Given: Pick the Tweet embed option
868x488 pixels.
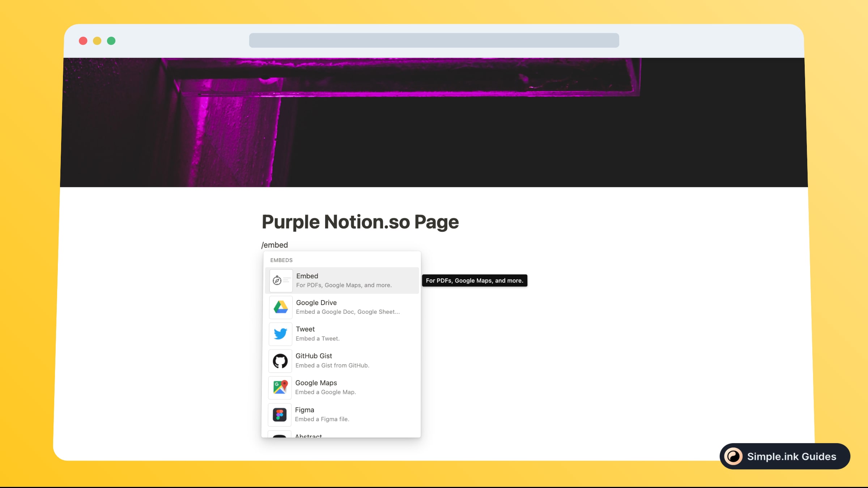Looking at the screenshot, I should point(342,334).
